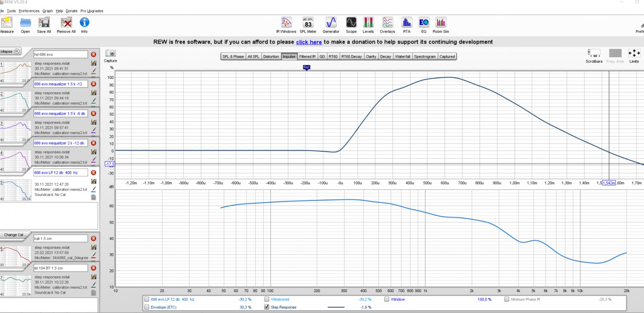The width and height of the screenshot is (644, 313).
Task: Open the EQ window
Action: click(x=424, y=22)
